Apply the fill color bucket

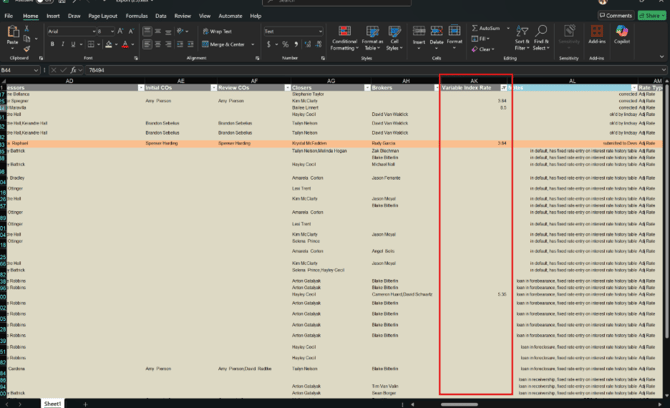109,44
